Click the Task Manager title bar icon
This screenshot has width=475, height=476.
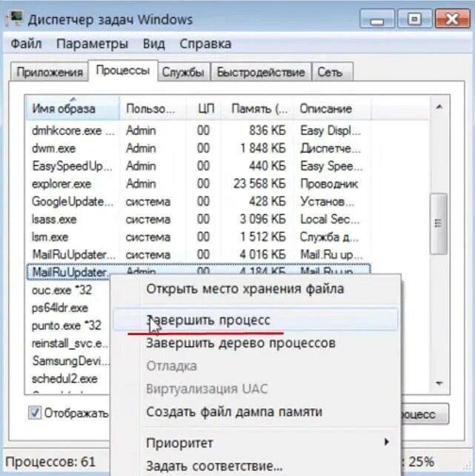tap(15, 19)
